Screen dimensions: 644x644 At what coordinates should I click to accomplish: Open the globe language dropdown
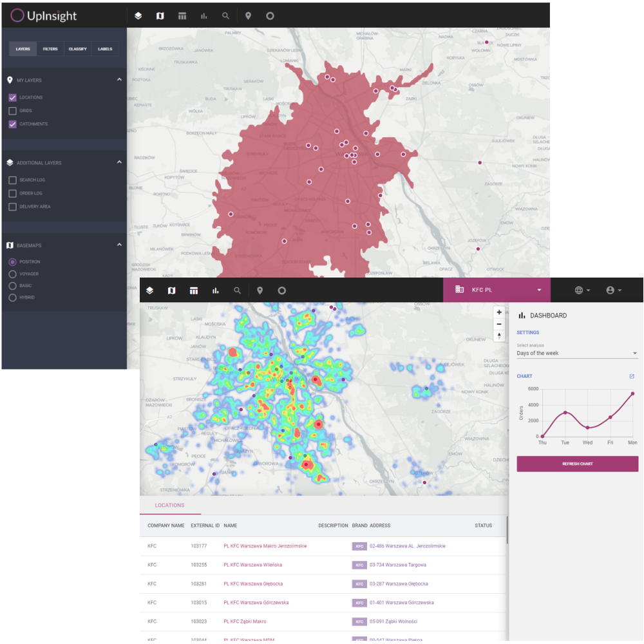coord(582,290)
